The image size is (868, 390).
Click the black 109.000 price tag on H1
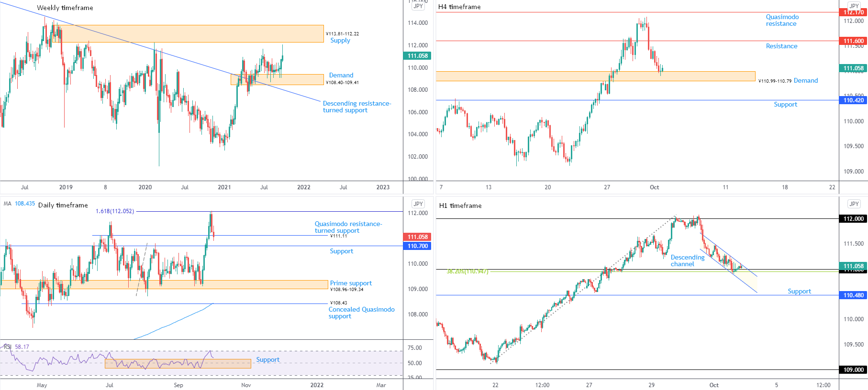854,370
